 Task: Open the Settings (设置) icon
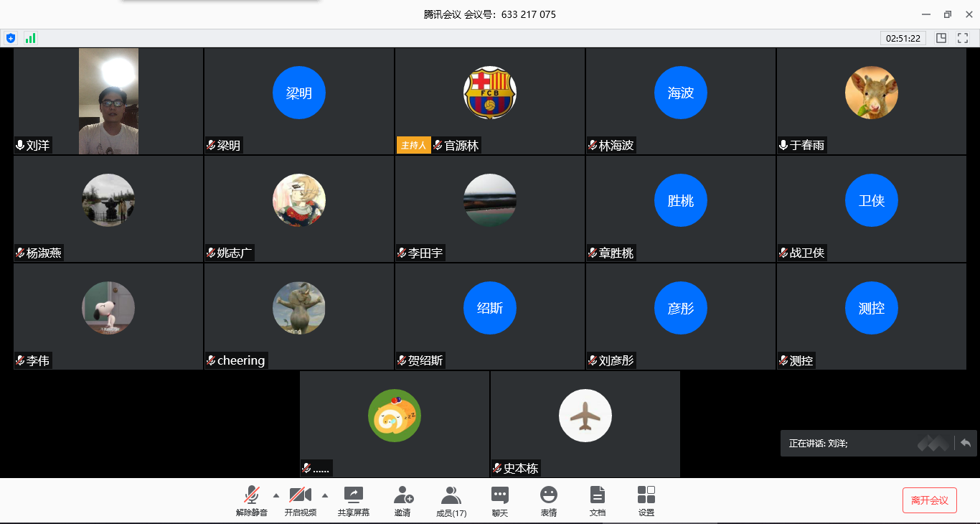(x=646, y=501)
